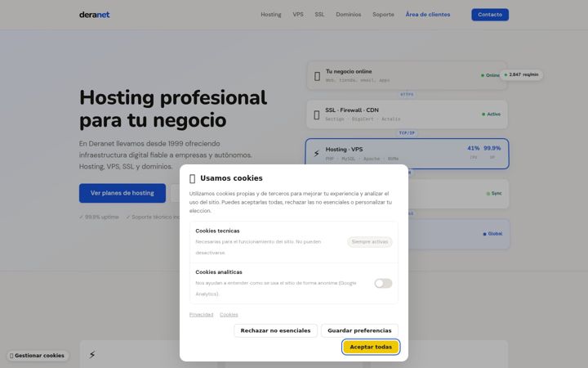Viewport: 588px width, 368px height.
Task: Visit Área de clientes
Action: coord(427,15)
